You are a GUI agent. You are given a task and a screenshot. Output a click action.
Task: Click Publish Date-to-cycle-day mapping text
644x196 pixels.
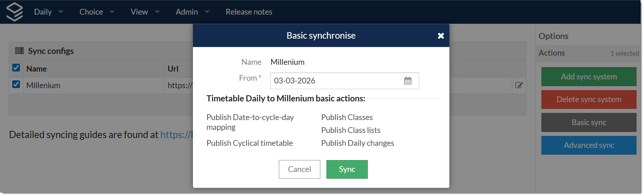[250, 122]
